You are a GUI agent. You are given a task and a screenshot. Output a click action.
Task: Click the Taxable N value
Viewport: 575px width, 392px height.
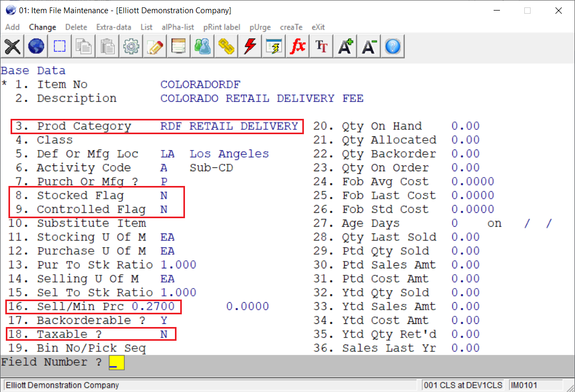point(164,334)
